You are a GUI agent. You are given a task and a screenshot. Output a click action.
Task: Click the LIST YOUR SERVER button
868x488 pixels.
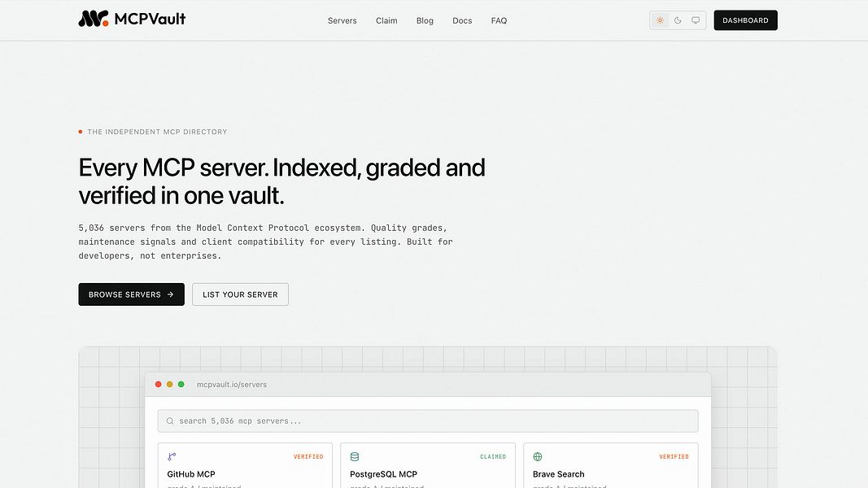240,294
